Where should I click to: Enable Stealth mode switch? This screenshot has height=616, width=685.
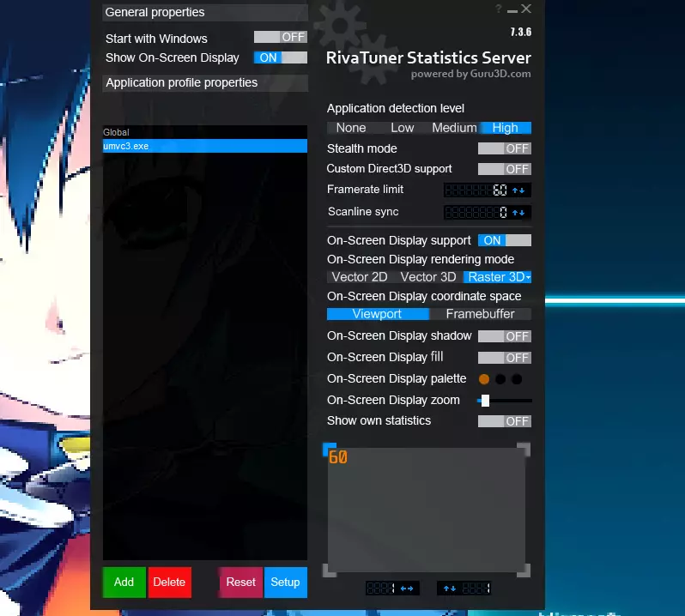pos(505,148)
